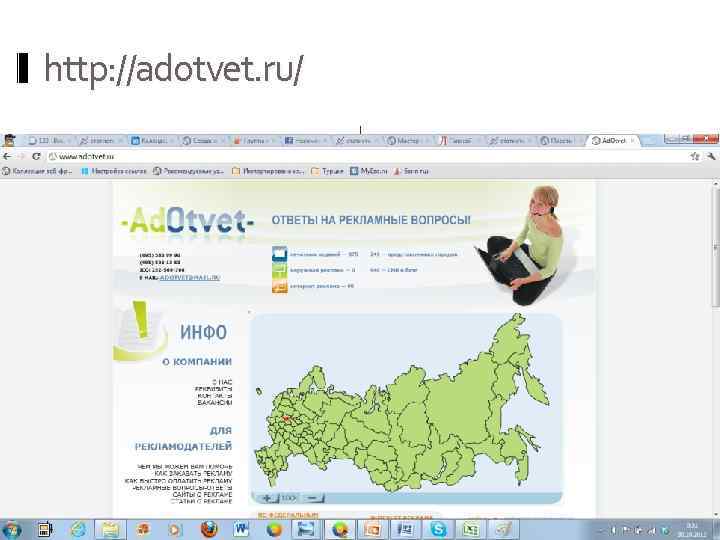Viewport: 720px width, 540px height.
Task: Close the AdOtvet tab
Action: (632, 141)
